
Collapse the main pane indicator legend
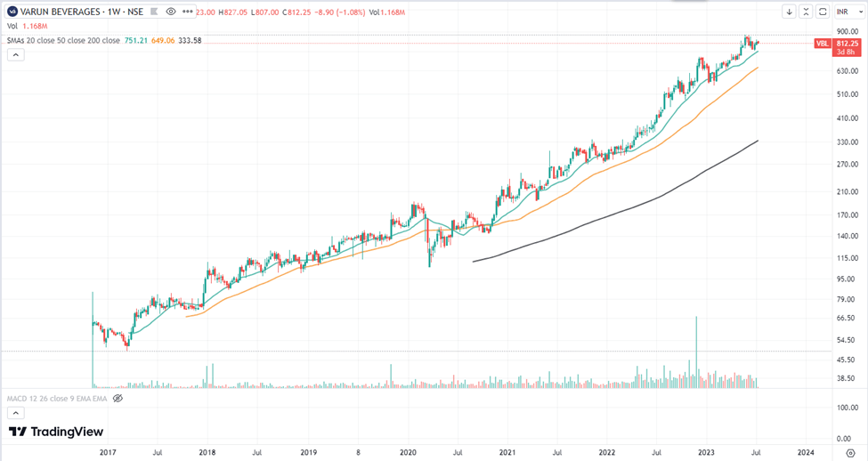[15, 55]
